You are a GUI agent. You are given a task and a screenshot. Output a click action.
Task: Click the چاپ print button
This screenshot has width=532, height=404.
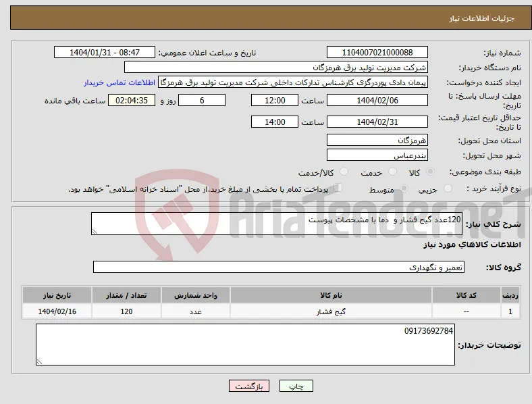(296, 386)
